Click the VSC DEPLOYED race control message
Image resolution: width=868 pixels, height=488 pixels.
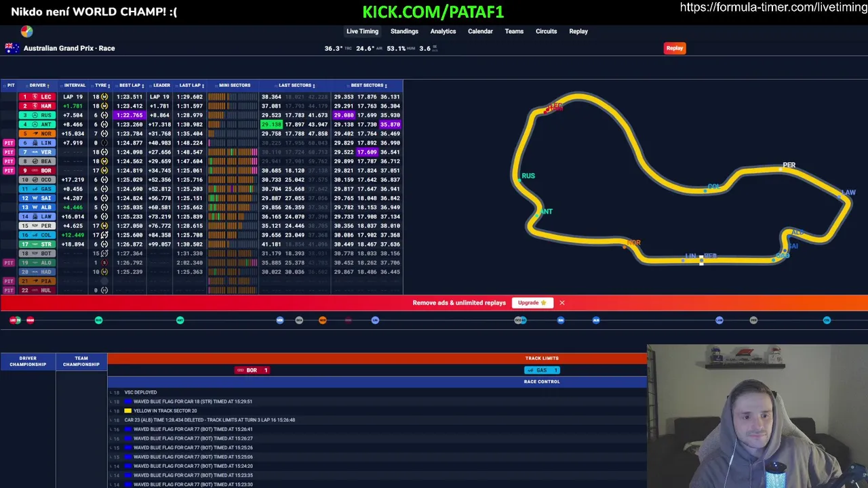140,392
